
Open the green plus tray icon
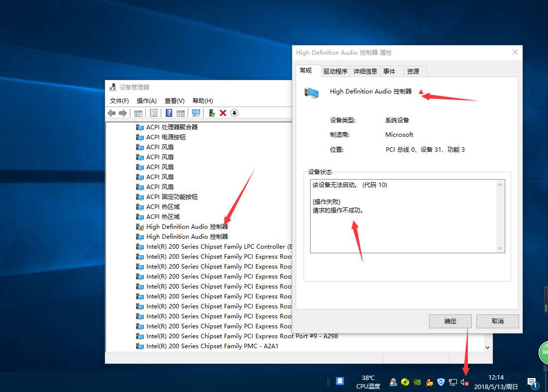405,382
